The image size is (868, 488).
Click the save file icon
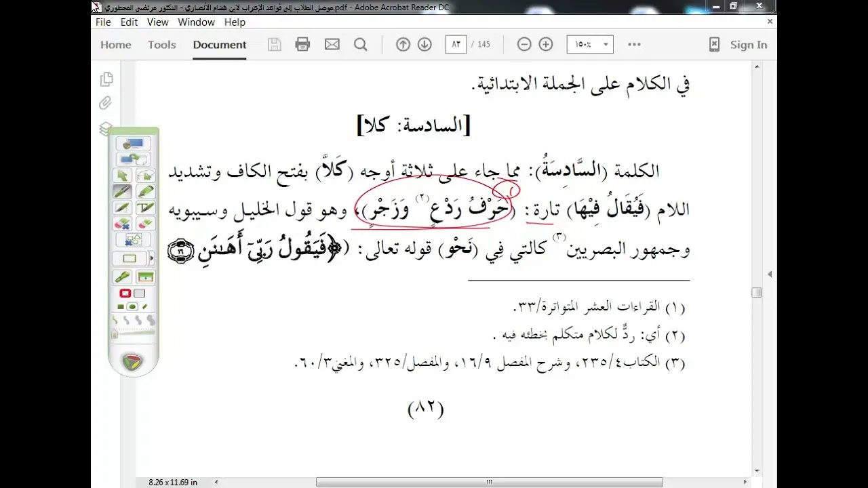click(275, 45)
